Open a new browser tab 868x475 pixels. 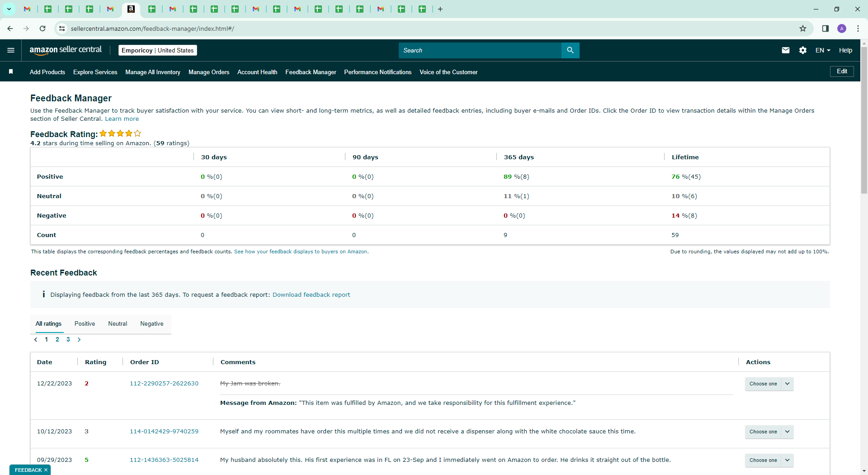tap(440, 9)
